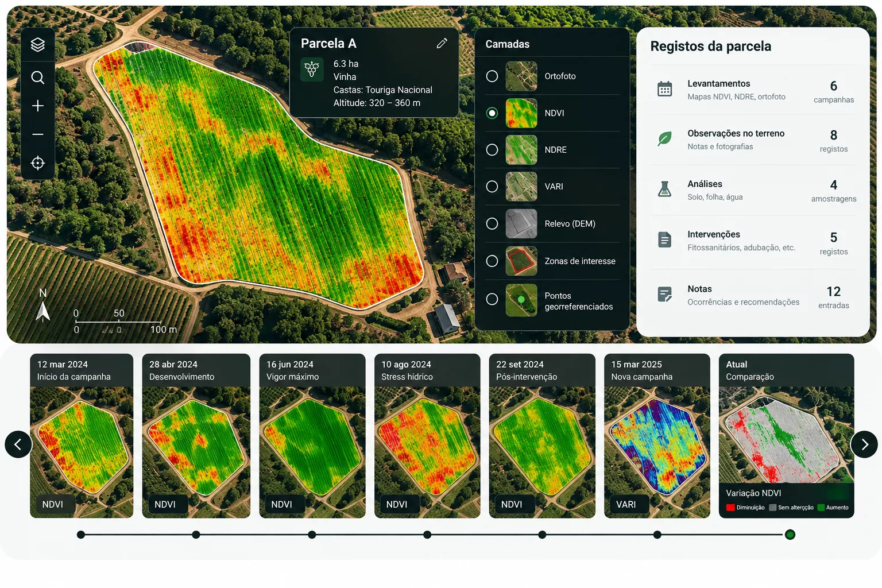Click the first timeline dot under 12 mar 2024
This screenshot has width=882, height=588.
point(81,535)
